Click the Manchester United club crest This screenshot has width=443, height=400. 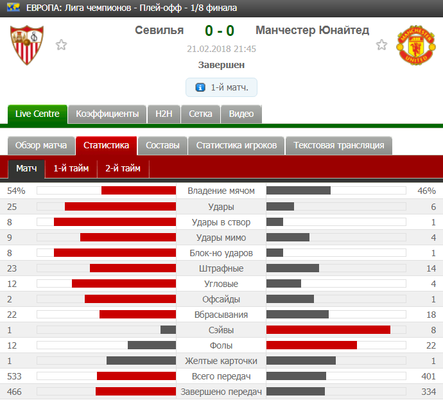click(416, 45)
